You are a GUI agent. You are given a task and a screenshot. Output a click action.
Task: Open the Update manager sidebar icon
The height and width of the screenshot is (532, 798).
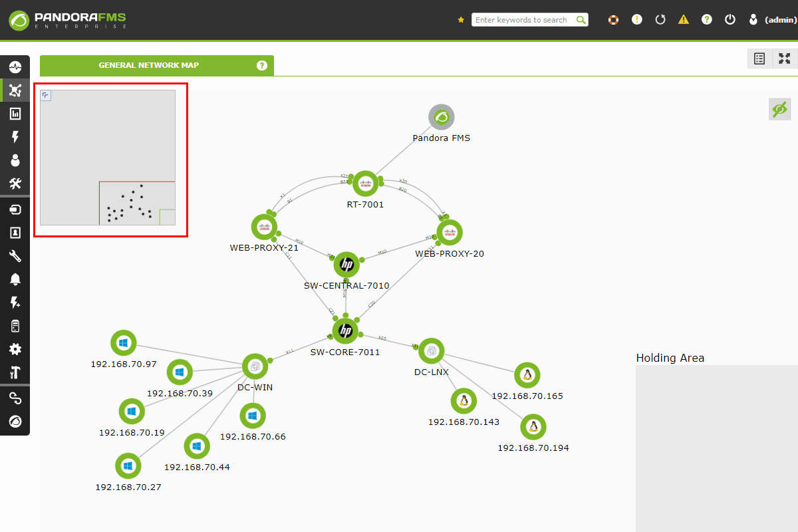pos(15,422)
